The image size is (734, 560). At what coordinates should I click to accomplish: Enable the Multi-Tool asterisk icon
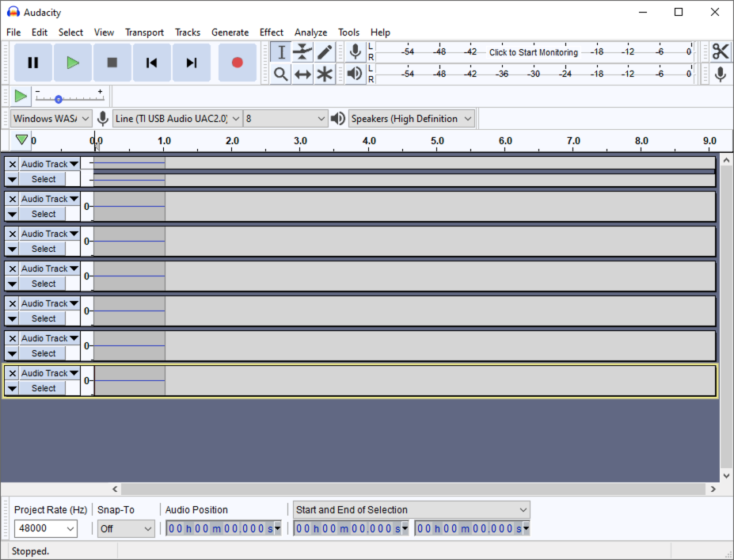pos(325,74)
